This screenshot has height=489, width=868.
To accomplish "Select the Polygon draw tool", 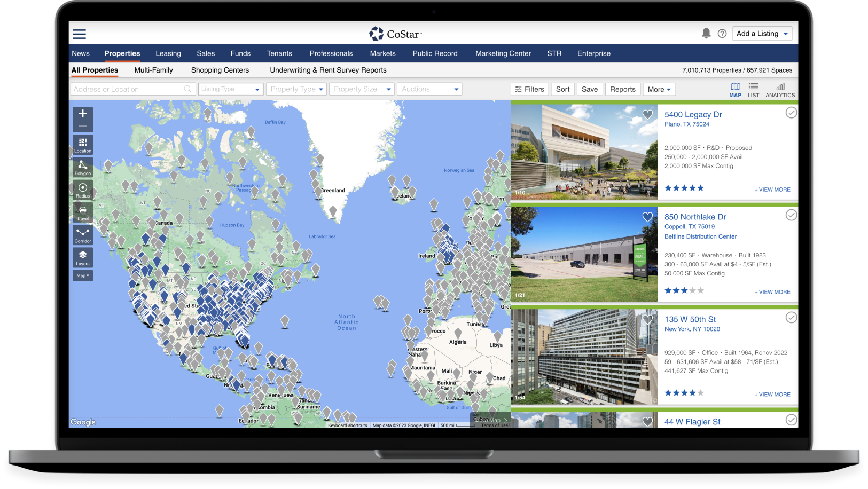I will pyautogui.click(x=83, y=168).
